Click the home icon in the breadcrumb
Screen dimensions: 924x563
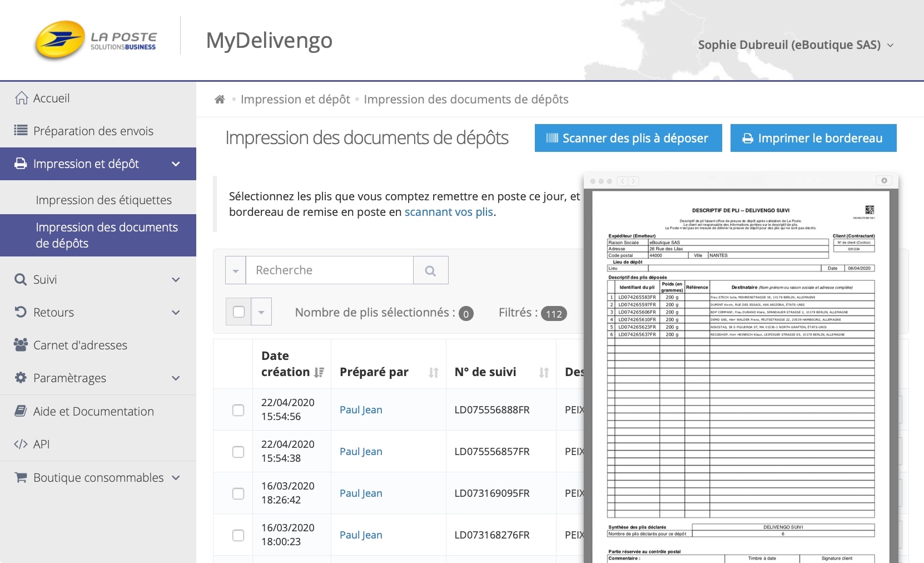(x=220, y=100)
